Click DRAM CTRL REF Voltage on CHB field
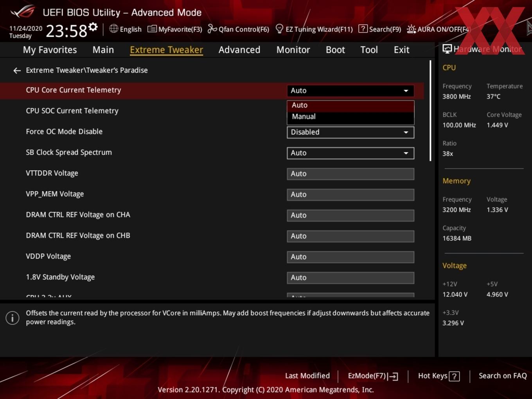Screen dimensions: 532x399 pyautogui.click(x=350, y=236)
